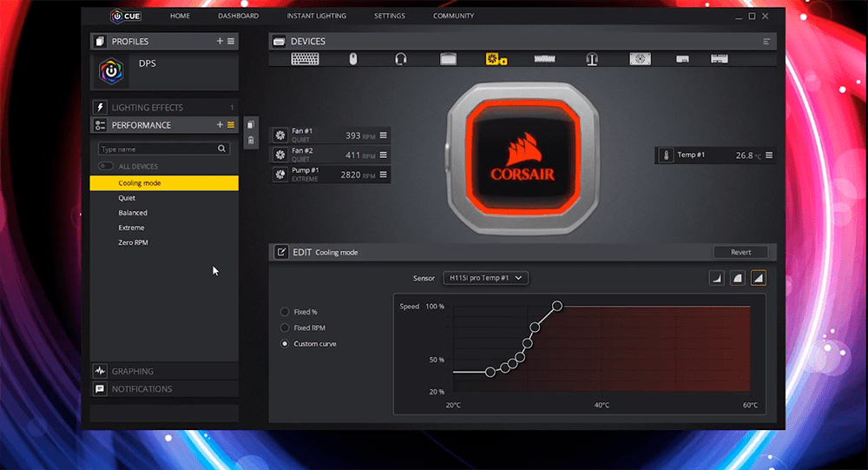Screen dimensions: 868x470
Task: Select the RAM memory device icon
Action: point(545,59)
